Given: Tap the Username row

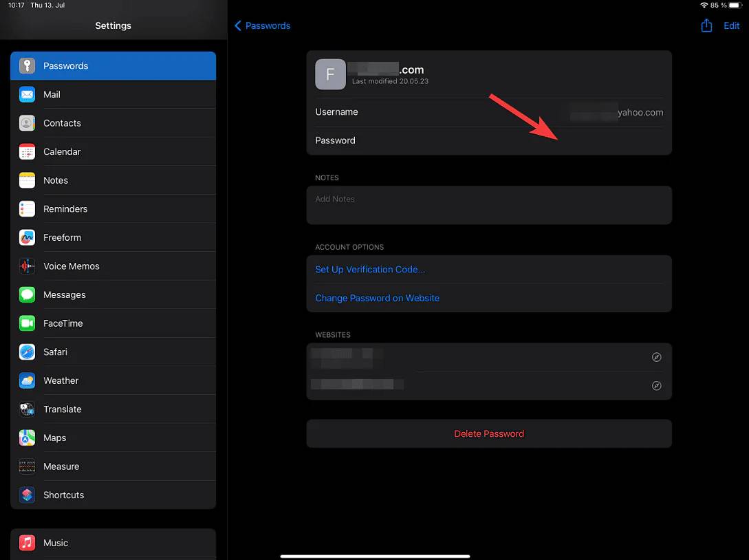Looking at the screenshot, I should pos(489,112).
